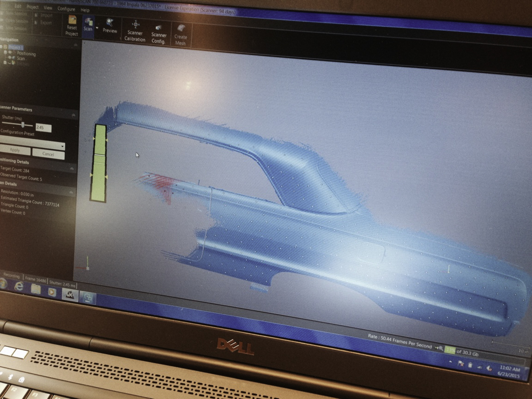
Task: Click the Vertex Count: 0 text
Action: pyautogui.click(x=13, y=212)
